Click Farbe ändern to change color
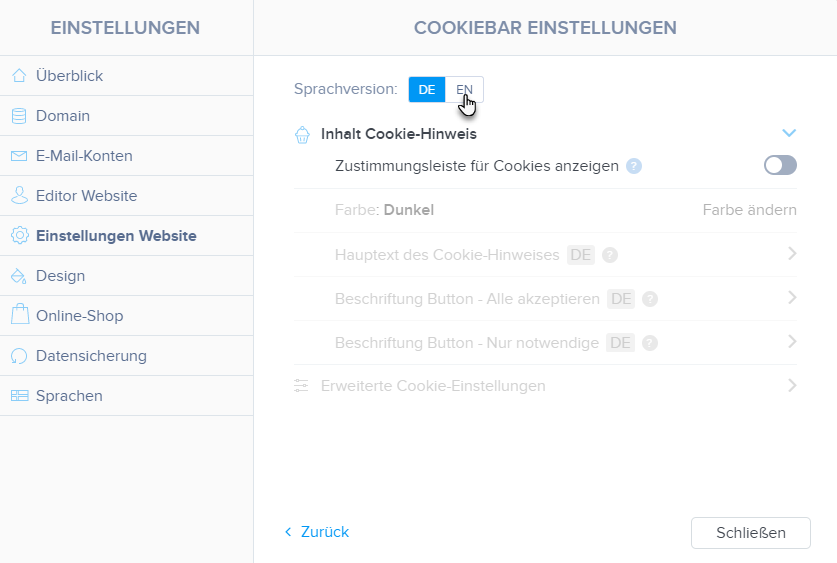The height and width of the screenshot is (563, 837). tap(749, 210)
